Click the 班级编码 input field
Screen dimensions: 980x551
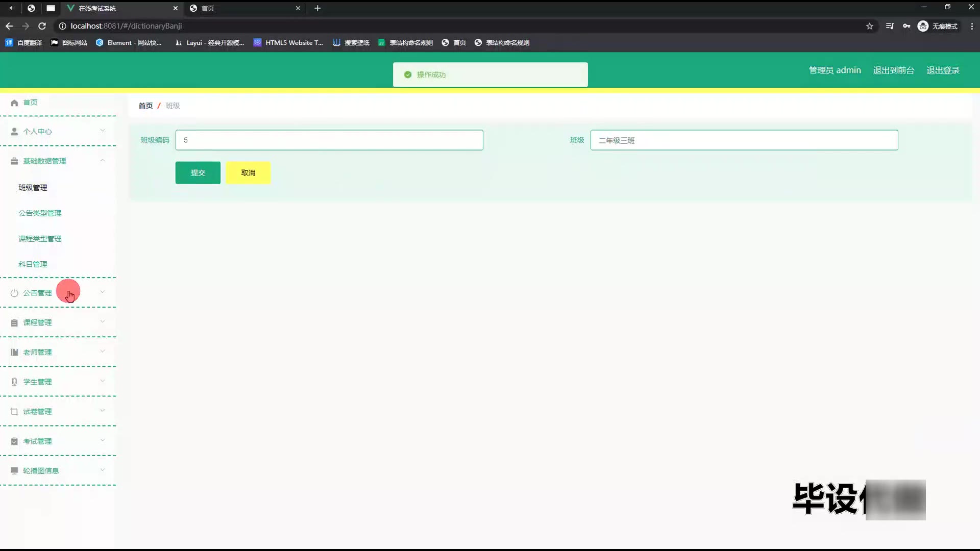329,140
